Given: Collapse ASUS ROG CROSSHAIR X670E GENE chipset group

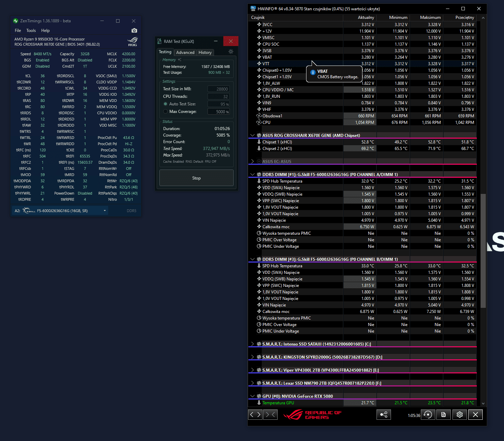Looking at the screenshot, I should tap(253, 136).
